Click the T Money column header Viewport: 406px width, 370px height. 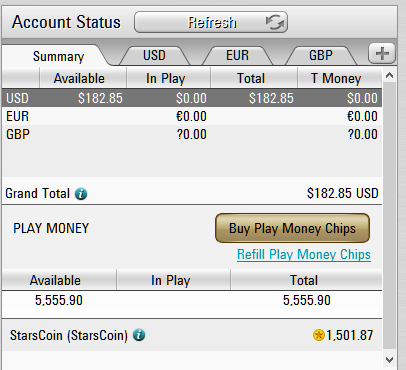336,78
